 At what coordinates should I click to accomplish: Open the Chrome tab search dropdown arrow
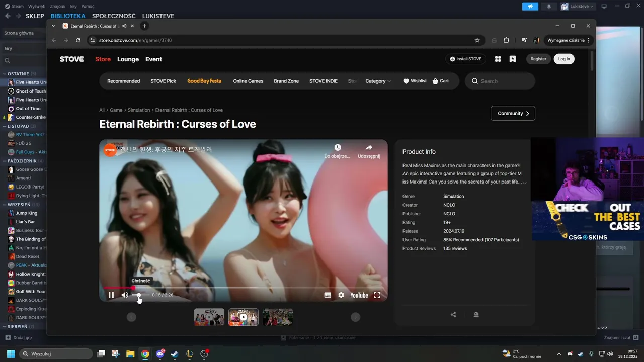pos(53,26)
